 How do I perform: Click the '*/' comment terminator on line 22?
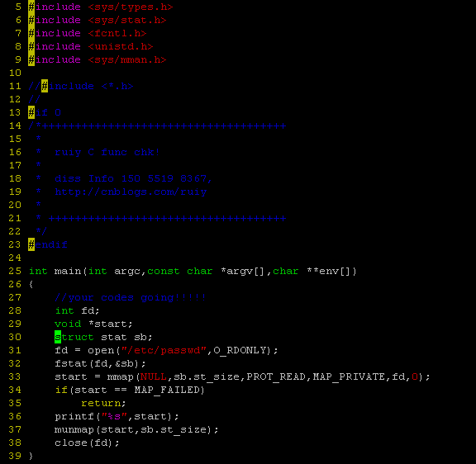(41, 231)
